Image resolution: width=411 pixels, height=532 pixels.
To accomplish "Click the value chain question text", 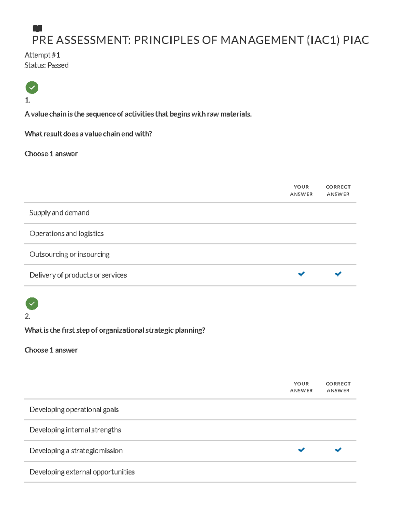I will 138,114.
